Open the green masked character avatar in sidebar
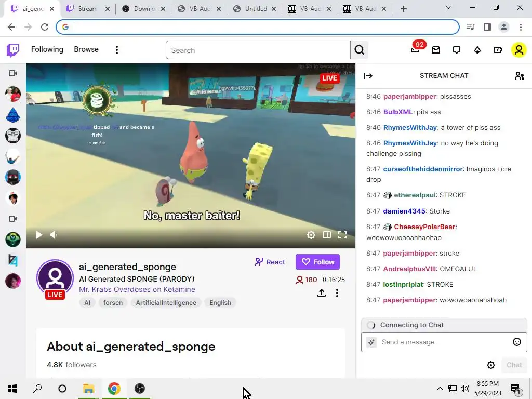Image resolution: width=532 pixels, height=399 pixels. click(13, 240)
